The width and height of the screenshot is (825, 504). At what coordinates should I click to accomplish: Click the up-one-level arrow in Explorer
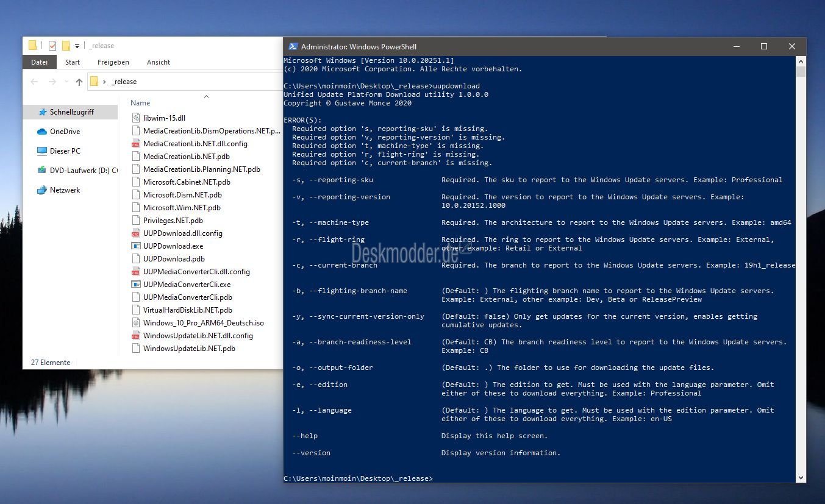point(79,82)
